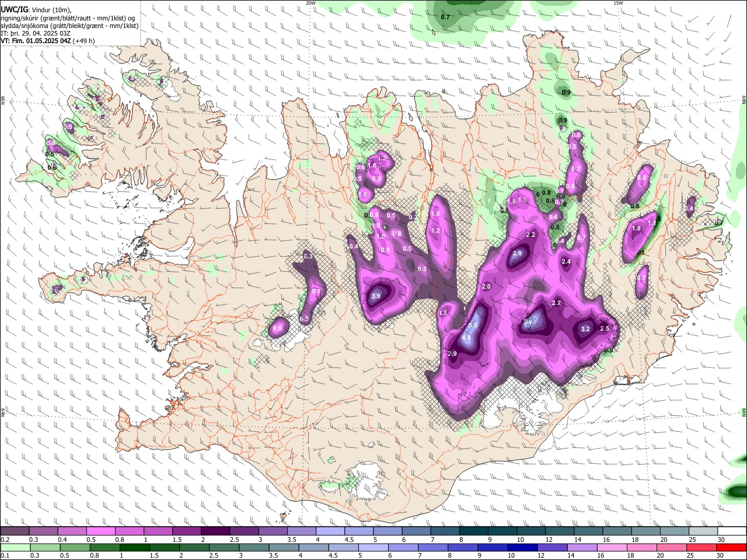Click the grey-teal 16 swatch in snow scale
The width and height of the screenshot is (747, 560).
pos(617,531)
